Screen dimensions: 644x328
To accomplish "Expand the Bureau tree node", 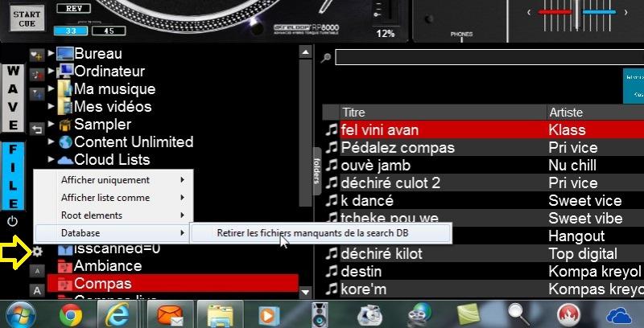I will (x=51, y=53).
